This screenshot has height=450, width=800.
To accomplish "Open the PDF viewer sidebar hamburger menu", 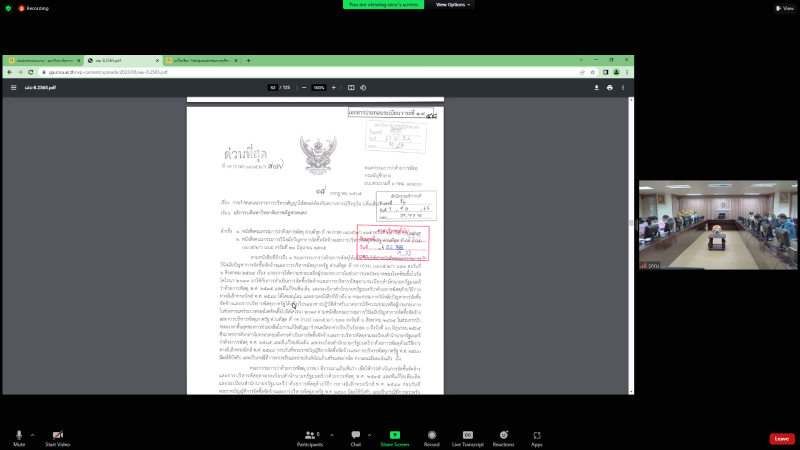I will [13, 87].
